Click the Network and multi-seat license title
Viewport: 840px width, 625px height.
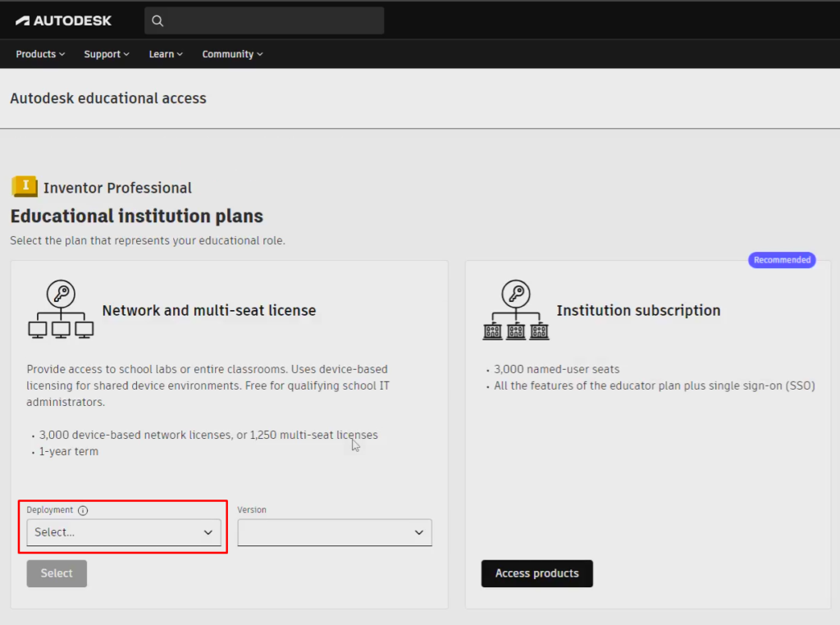click(x=209, y=311)
